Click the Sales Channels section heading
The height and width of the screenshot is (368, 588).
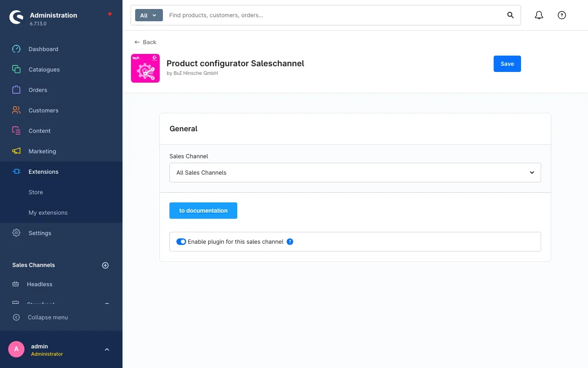(x=33, y=265)
